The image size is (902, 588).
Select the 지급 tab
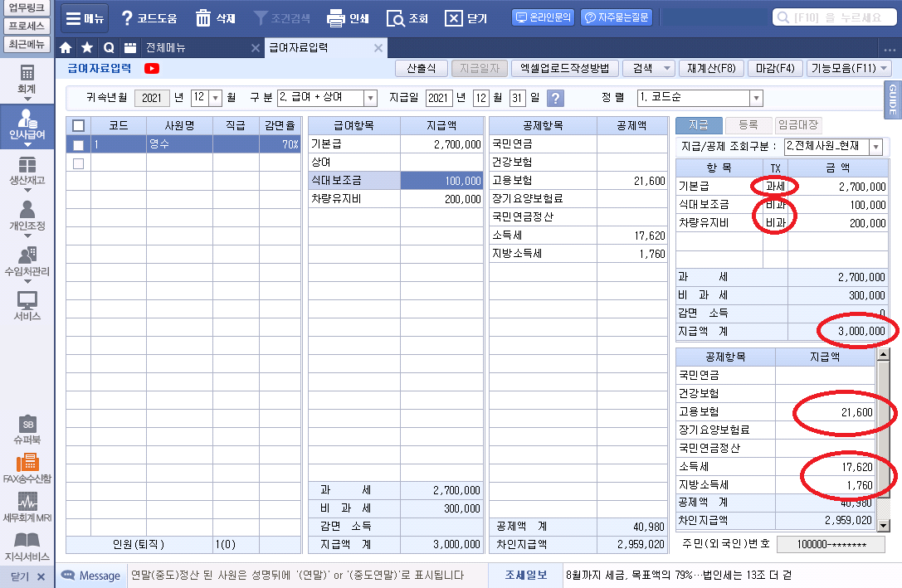(699, 124)
